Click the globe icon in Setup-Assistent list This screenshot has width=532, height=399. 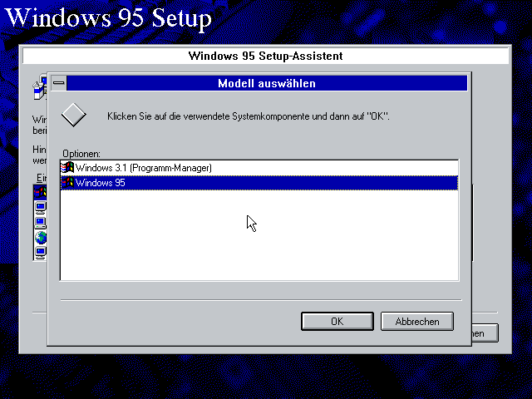click(41, 237)
